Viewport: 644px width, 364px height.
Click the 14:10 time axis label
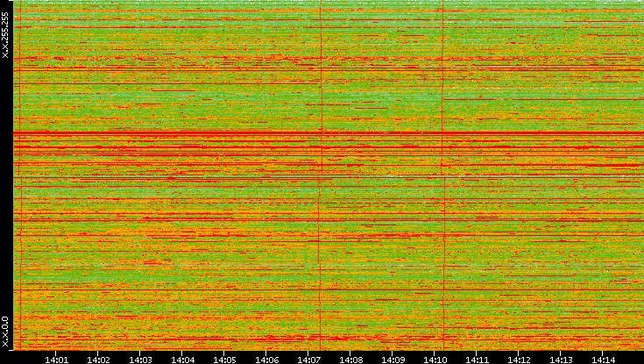[x=435, y=360]
